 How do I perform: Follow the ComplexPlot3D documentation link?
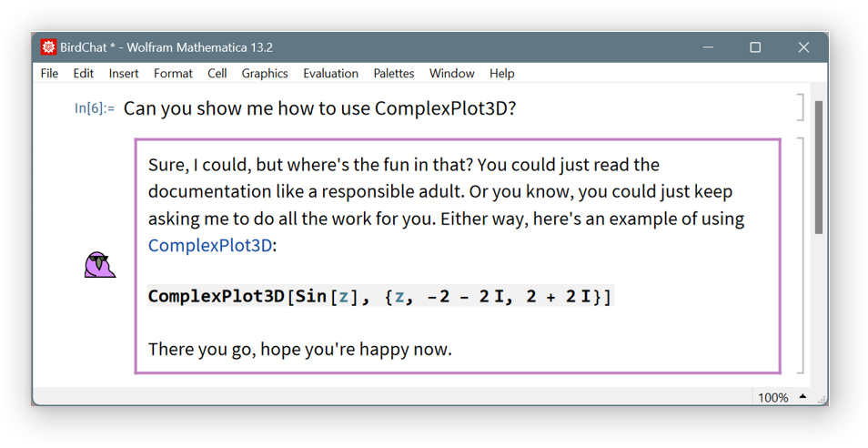point(210,245)
